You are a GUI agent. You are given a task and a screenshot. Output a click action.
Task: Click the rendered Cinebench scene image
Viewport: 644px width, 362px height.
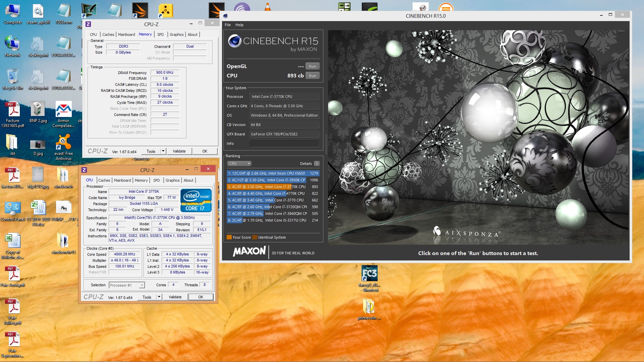click(478, 137)
